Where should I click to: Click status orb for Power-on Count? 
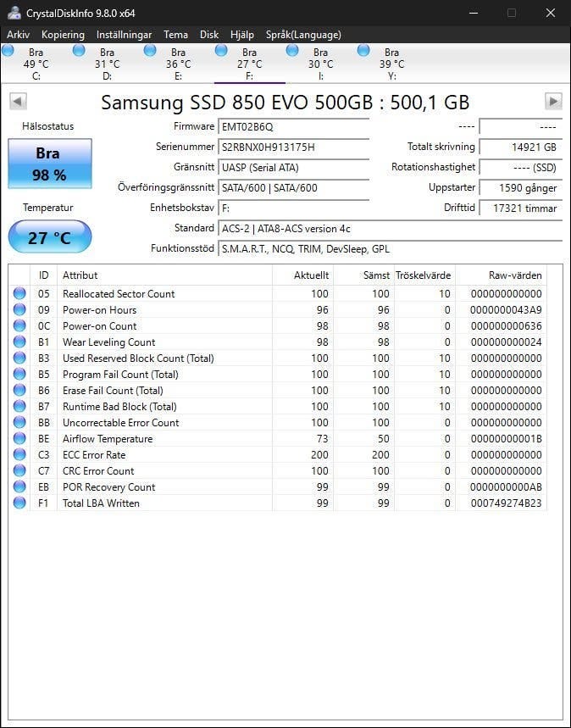(19, 325)
